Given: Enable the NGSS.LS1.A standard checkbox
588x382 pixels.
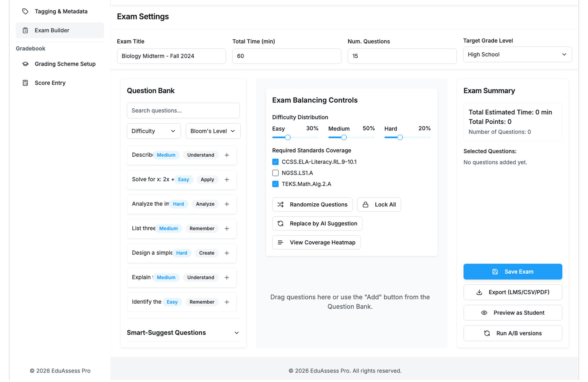Looking at the screenshot, I should click(x=275, y=173).
